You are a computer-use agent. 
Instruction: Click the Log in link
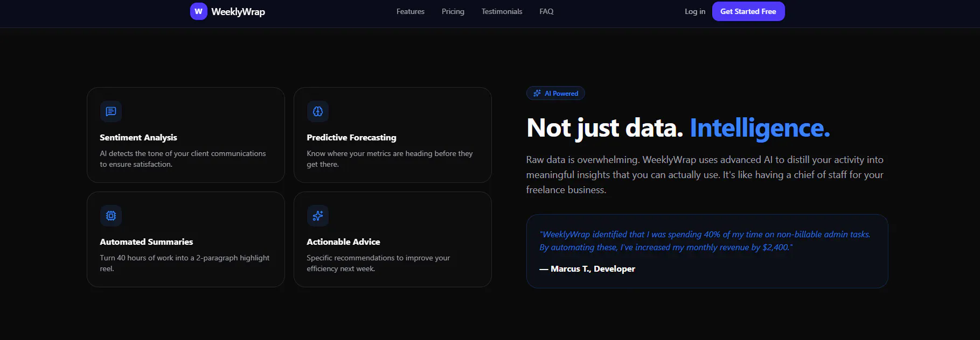[x=695, y=11]
